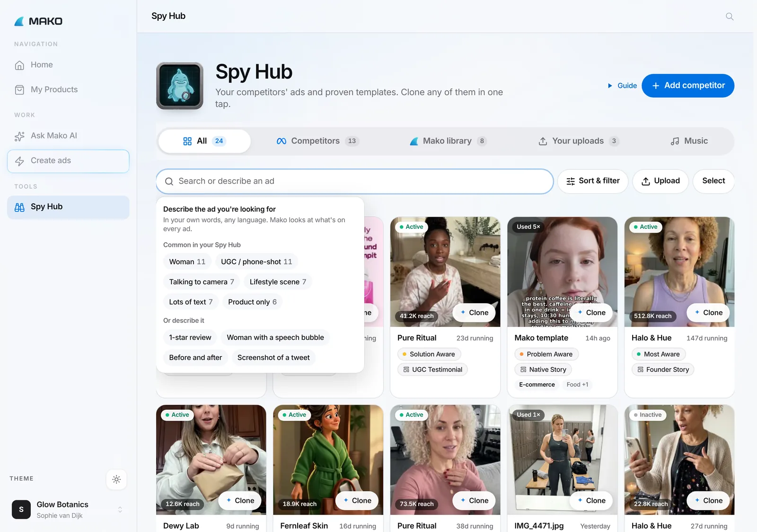Focus the Search or describe an ad field

[355, 181]
